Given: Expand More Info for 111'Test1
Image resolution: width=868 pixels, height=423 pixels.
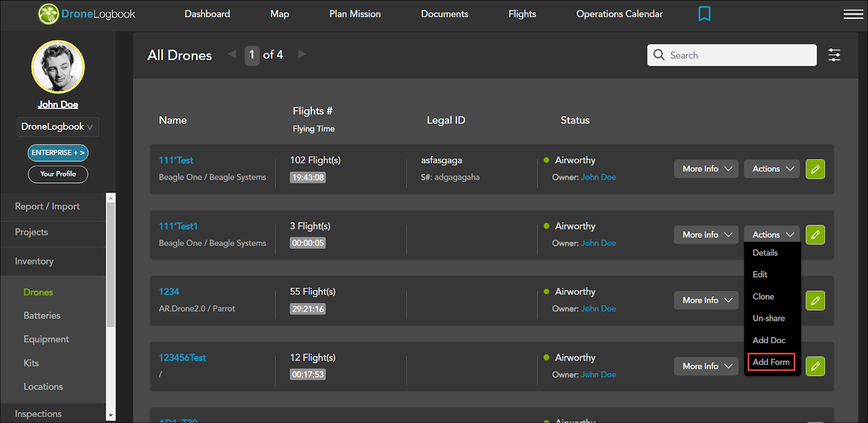Looking at the screenshot, I should tap(706, 235).
